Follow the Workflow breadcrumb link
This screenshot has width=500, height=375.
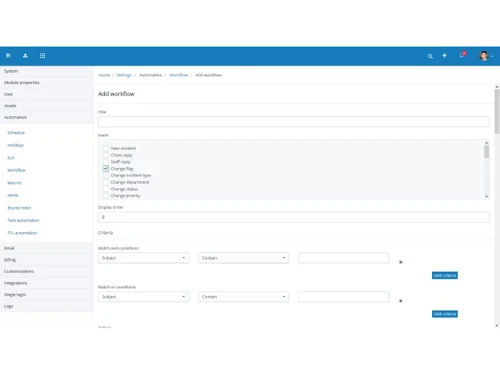pyautogui.click(x=179, y=75)
